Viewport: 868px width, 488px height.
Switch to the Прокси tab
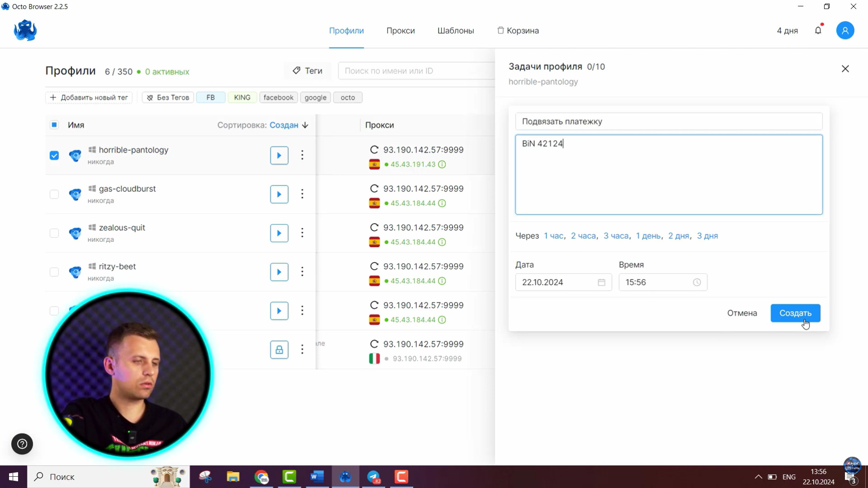(x=401, y=31)
